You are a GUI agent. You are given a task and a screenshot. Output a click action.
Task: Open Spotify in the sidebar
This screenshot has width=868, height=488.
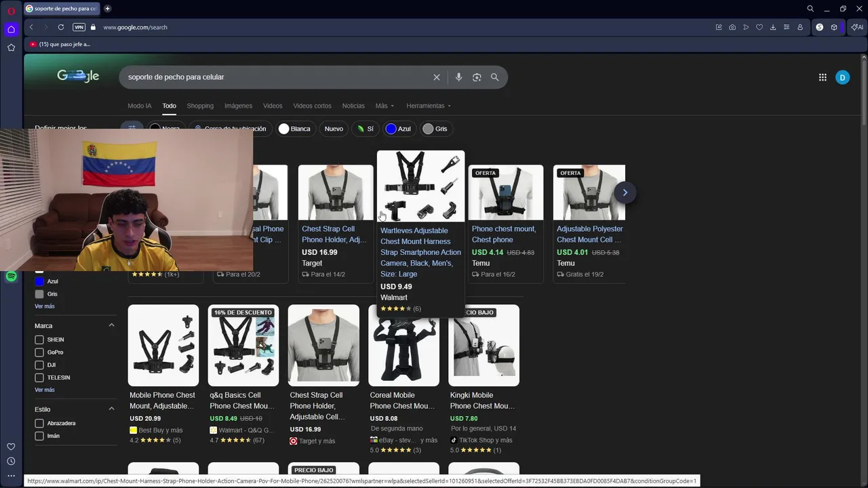11,277
